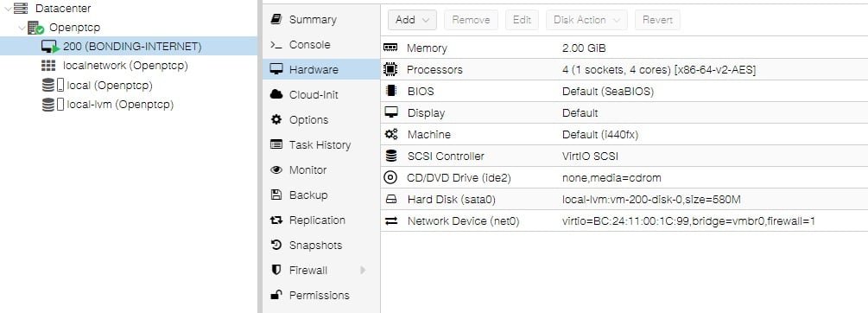868x313 pixels.
Task: Open the Add dropdown button
Action: point(413,20)
